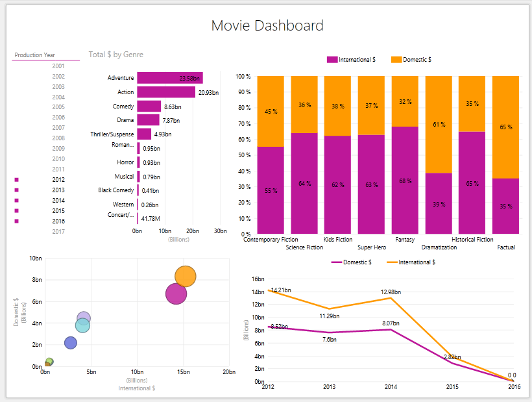Select Factual 35 % international segment

(505, 206)
